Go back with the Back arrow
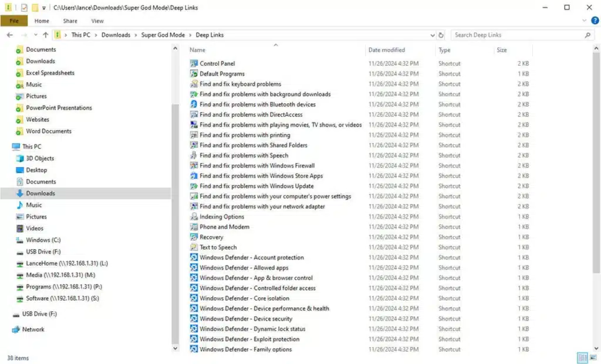The width and height of the screenshot is (601, 364). point(10,35)
